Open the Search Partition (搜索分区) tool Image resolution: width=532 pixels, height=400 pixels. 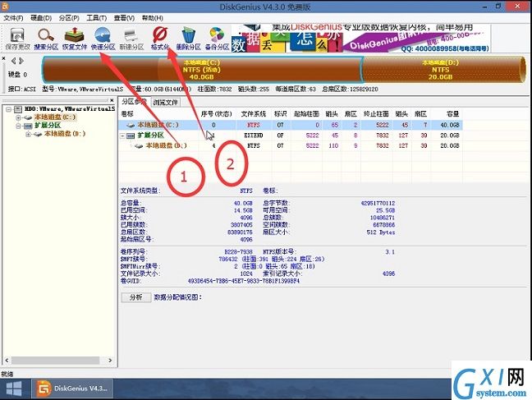(x=46, y=39)
